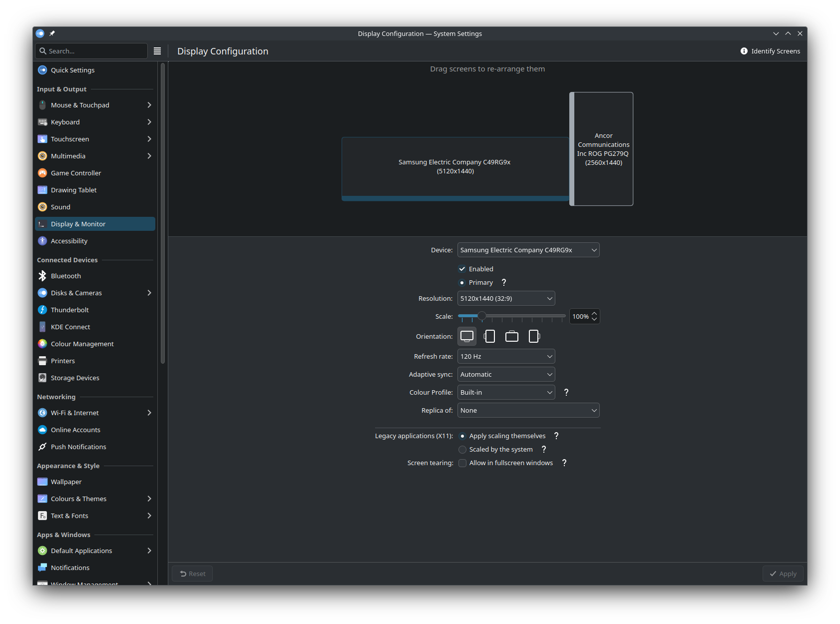Click the Apply button
This screenshot has width=840, height=624.
pyautogui.click(x=783, y=573)
